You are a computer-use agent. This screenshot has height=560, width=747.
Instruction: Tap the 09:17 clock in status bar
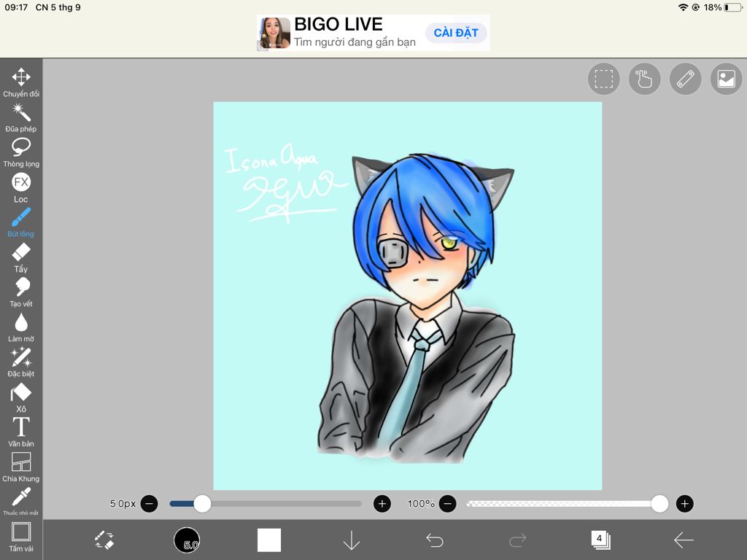16,7
